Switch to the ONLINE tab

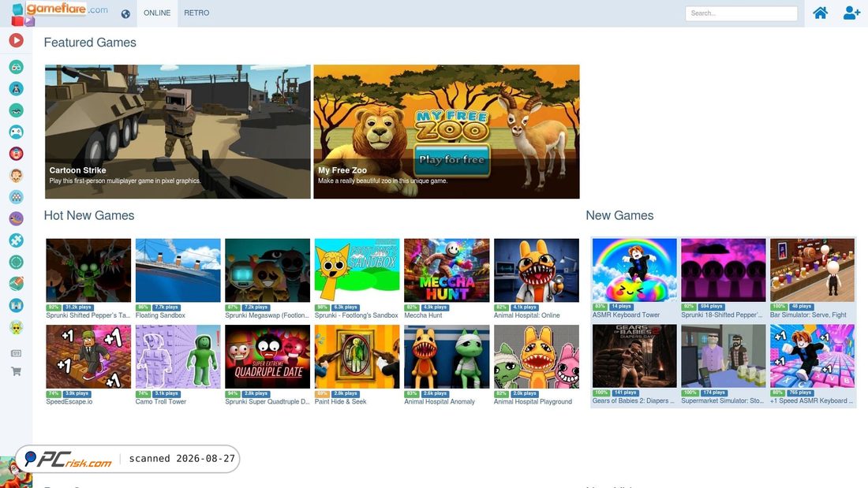(157, 13)
